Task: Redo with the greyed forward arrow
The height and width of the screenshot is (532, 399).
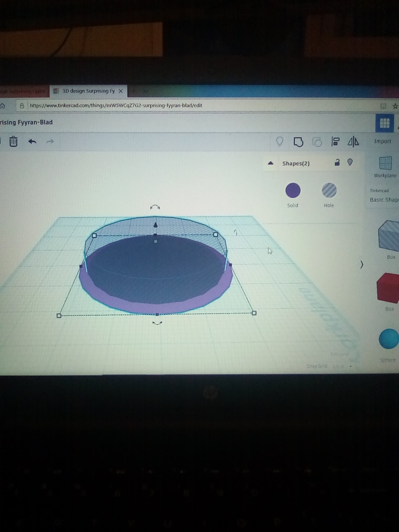Action: coord(50,142)
